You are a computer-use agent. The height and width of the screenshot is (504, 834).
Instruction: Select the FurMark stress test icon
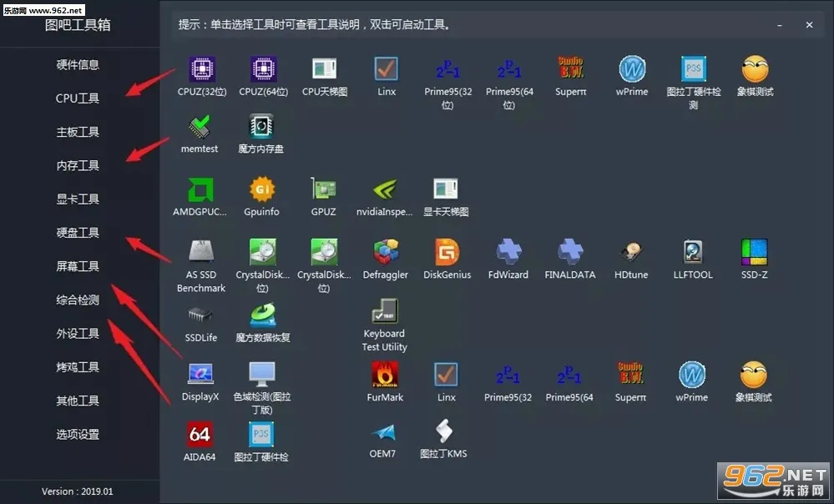coord(385,375)
